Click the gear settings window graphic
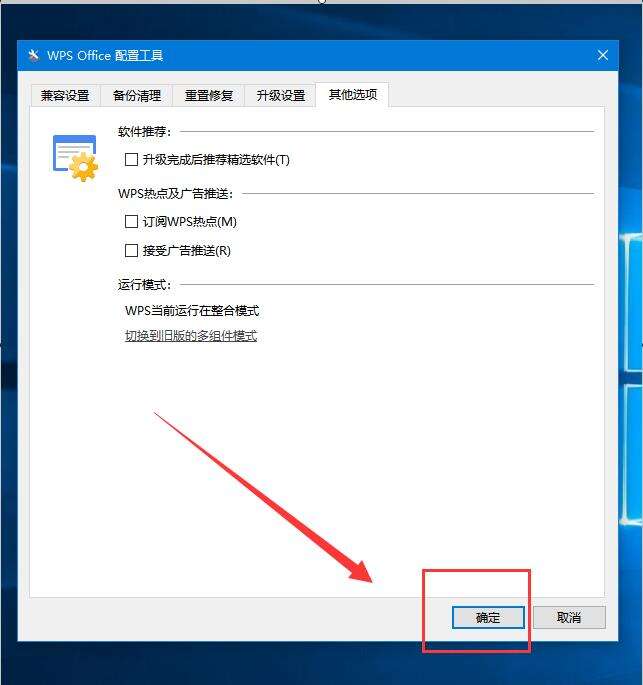643x685 pixels. 76,158
